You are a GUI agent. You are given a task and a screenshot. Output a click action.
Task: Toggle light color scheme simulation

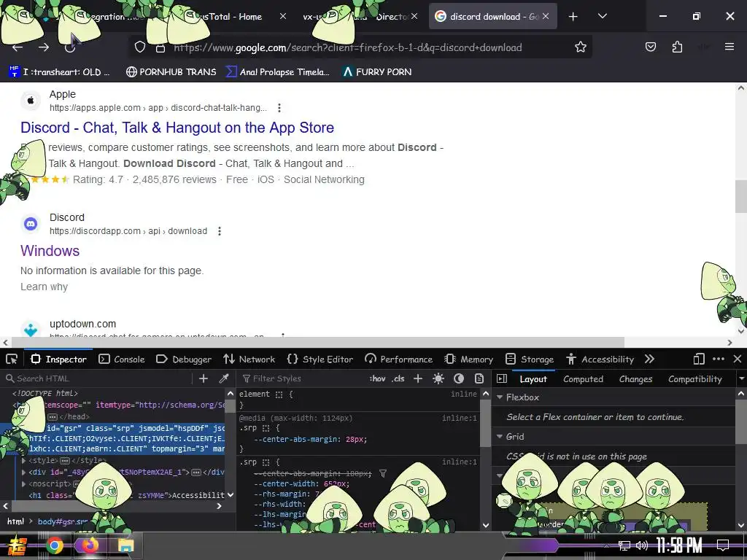438,378
